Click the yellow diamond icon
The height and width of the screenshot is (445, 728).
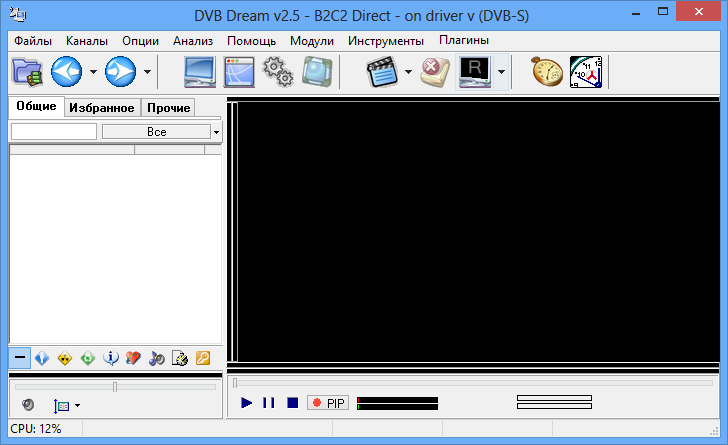click(65, 358)
